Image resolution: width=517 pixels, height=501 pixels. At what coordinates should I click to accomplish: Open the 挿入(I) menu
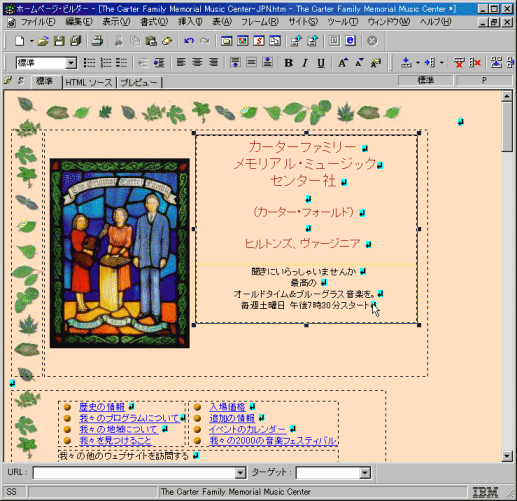[190, 22]
